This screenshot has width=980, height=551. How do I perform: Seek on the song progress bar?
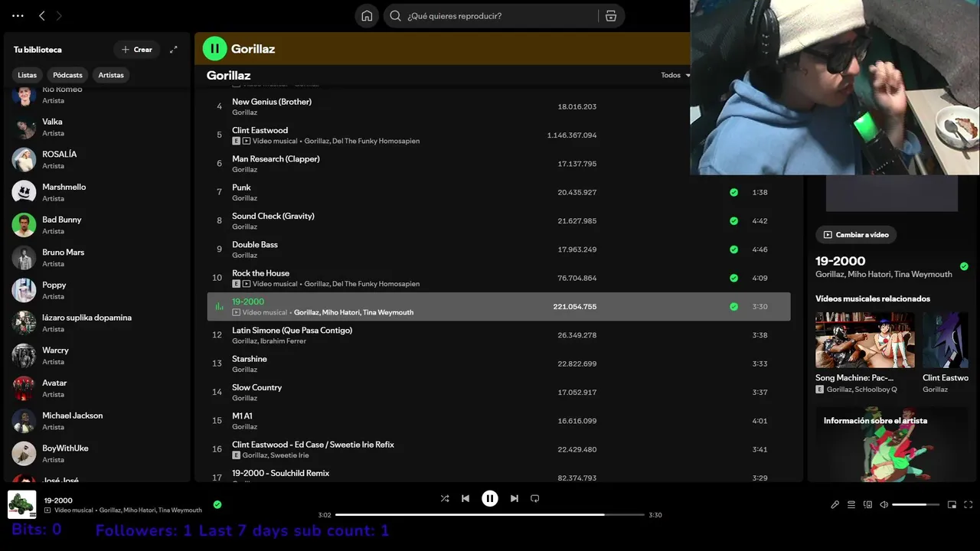click(490, 514)
